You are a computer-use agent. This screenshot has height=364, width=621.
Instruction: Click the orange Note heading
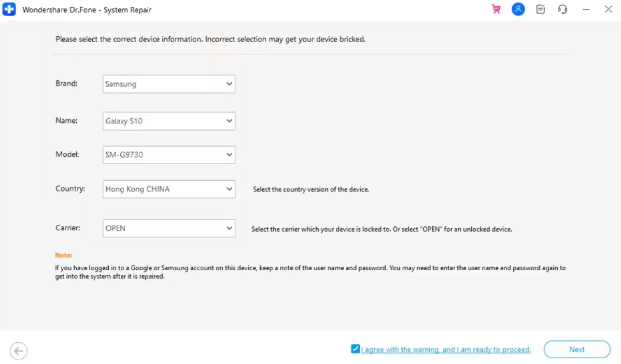64,255
